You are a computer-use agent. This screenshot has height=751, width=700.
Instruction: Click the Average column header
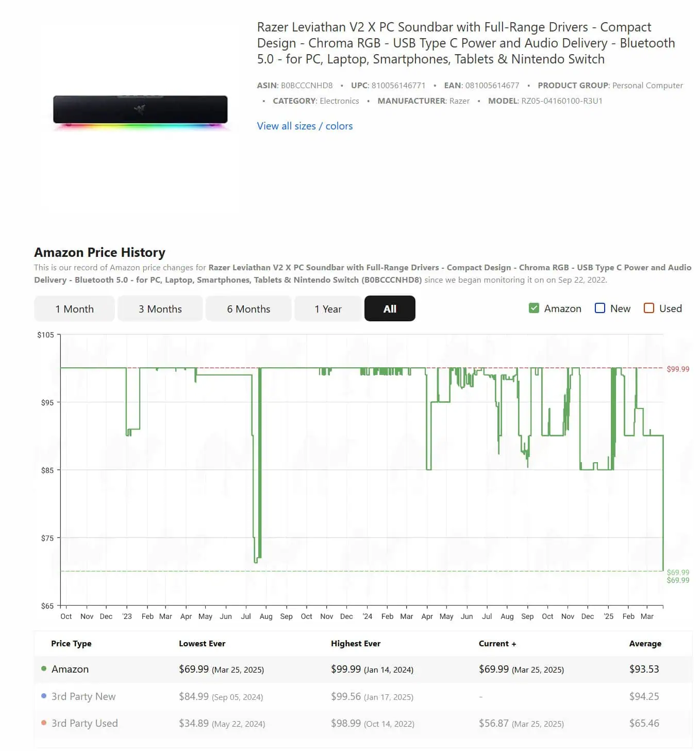[x=645, y=644]
